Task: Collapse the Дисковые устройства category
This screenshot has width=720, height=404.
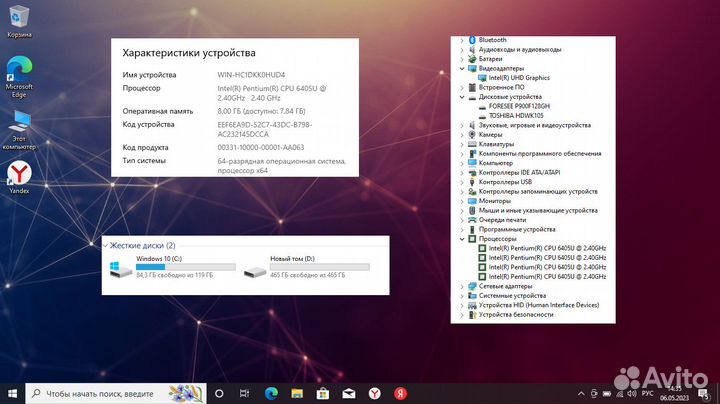Action: tap(462, 97)
